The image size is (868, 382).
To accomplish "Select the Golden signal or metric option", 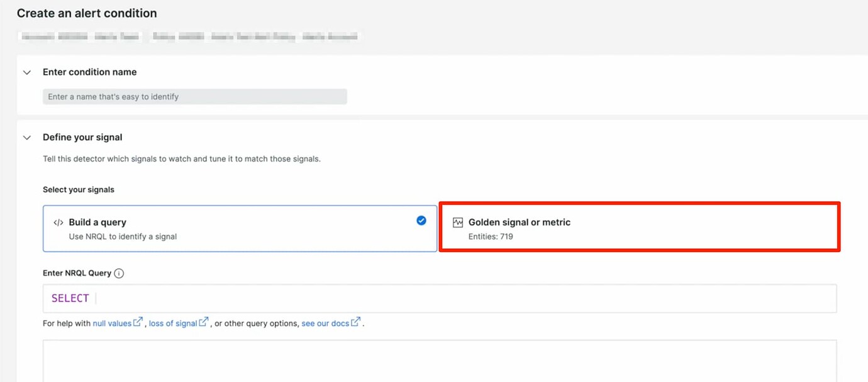I will (638, 227).
